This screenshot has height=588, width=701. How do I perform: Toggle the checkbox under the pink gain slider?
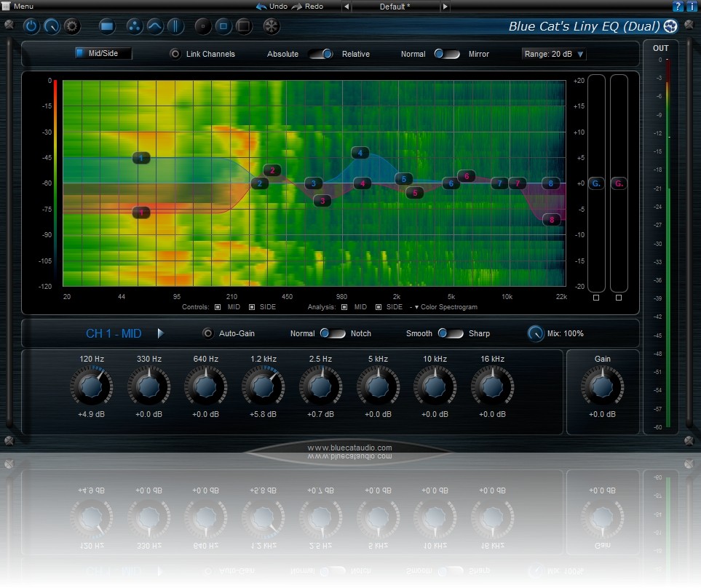(619, 298)
